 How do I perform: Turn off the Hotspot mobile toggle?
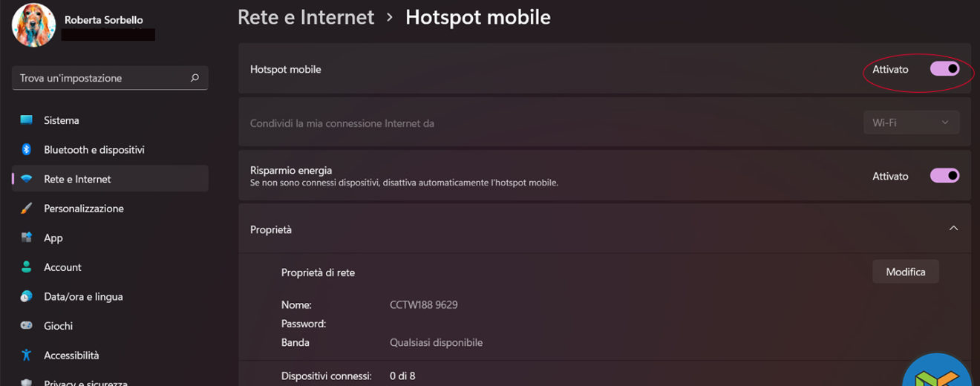[x=944, y=69]
